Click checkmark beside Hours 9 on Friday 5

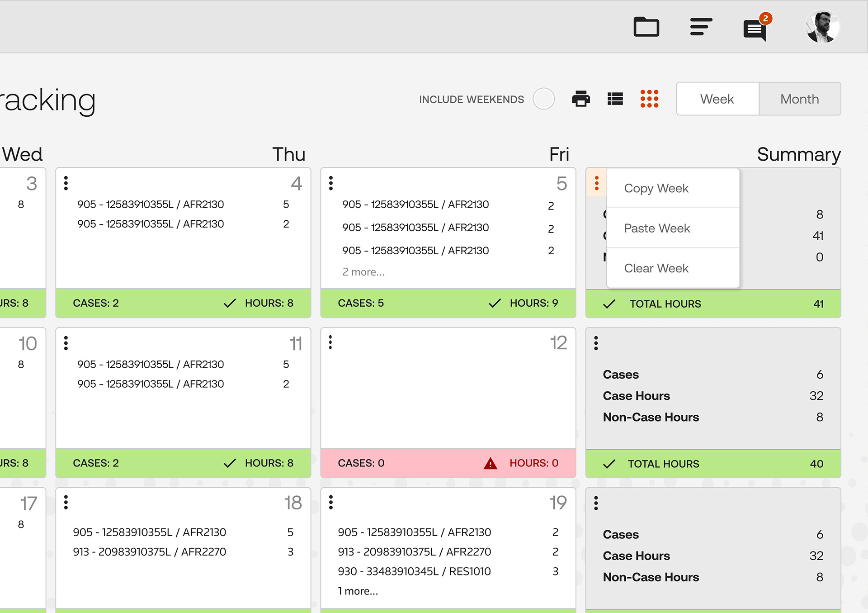(495, 303)
